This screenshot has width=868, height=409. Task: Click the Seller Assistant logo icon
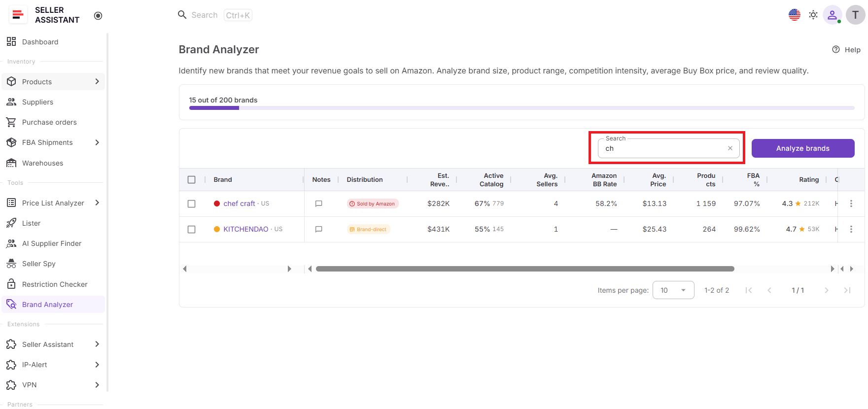18,15
